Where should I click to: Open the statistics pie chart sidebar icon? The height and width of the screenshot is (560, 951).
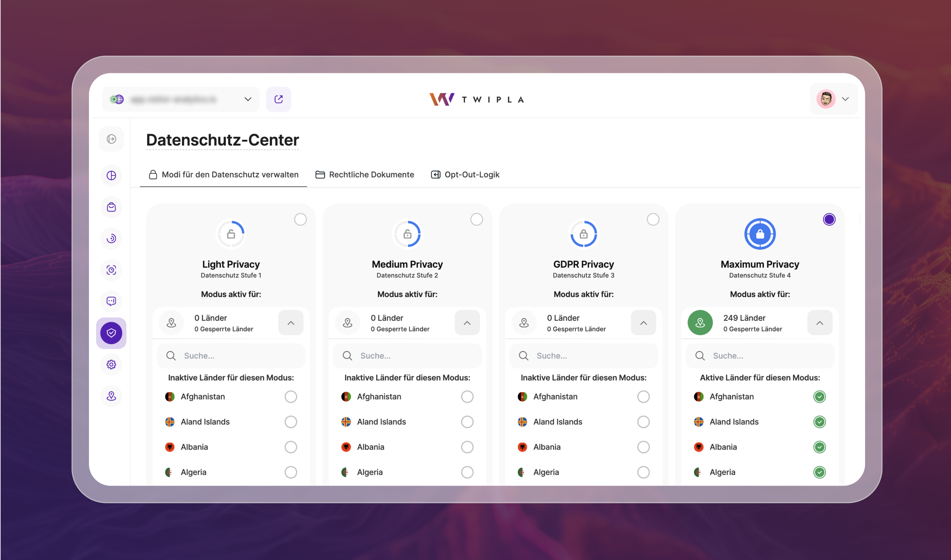pyautogui.click(x=111, y=175)
